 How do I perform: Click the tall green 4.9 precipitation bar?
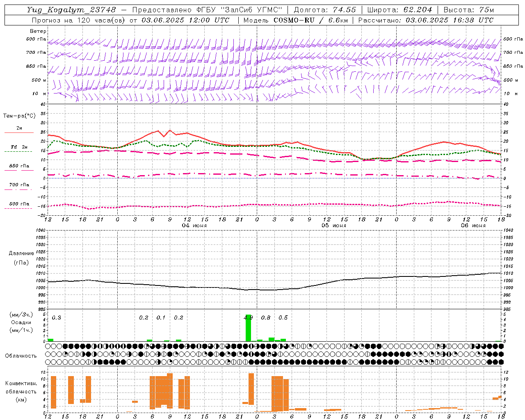[x=248, y=328]
